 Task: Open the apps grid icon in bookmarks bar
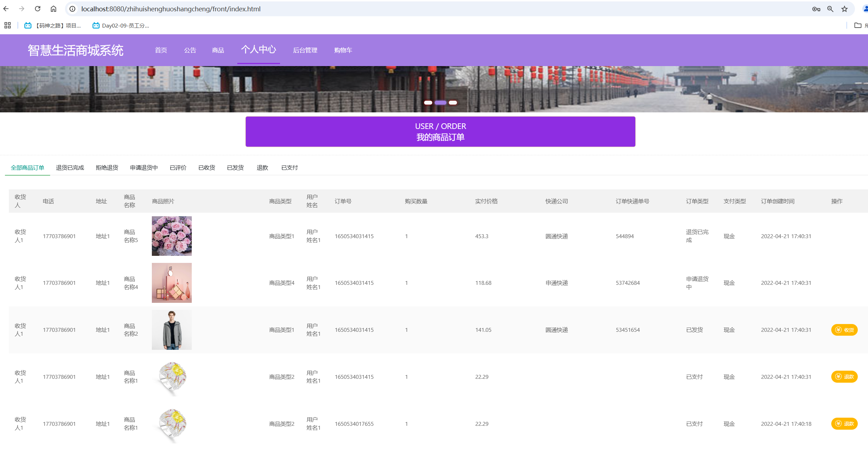coord(7,25)
